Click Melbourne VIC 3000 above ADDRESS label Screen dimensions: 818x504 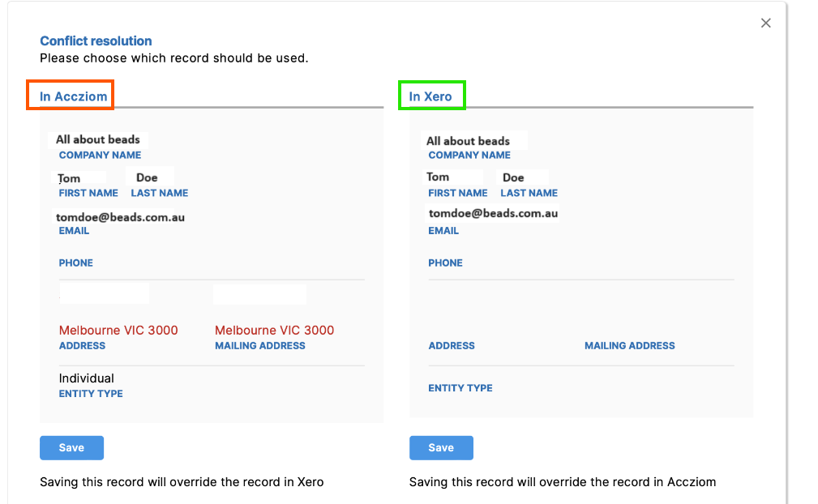click(118, 330)
